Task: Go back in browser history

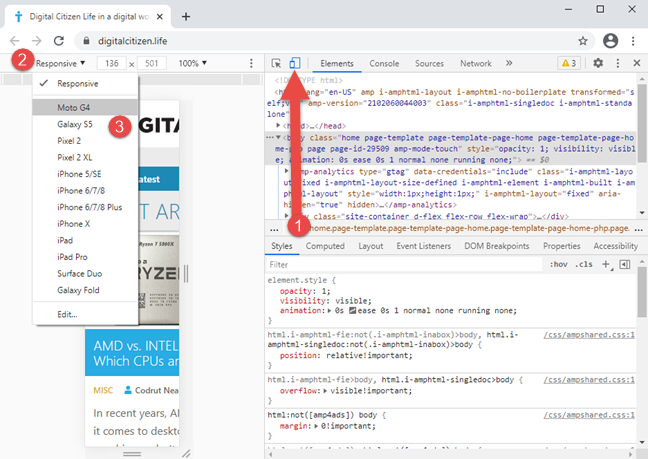Action: click(14, 41)
